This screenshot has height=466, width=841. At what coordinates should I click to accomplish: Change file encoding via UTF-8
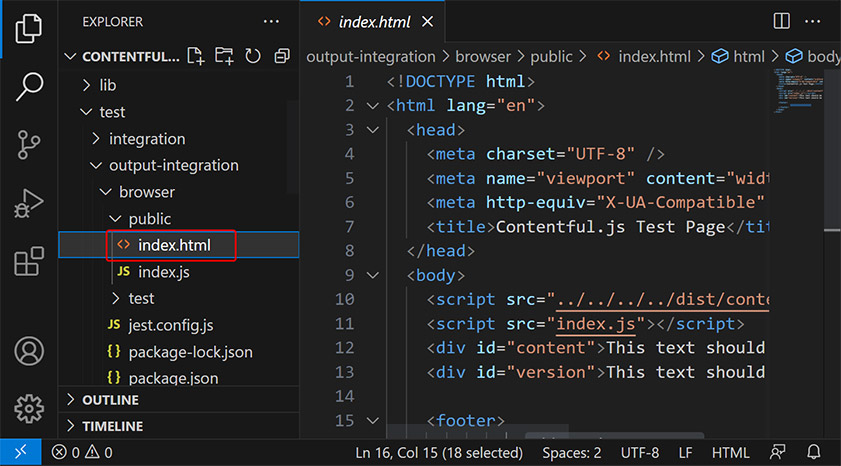639,453
